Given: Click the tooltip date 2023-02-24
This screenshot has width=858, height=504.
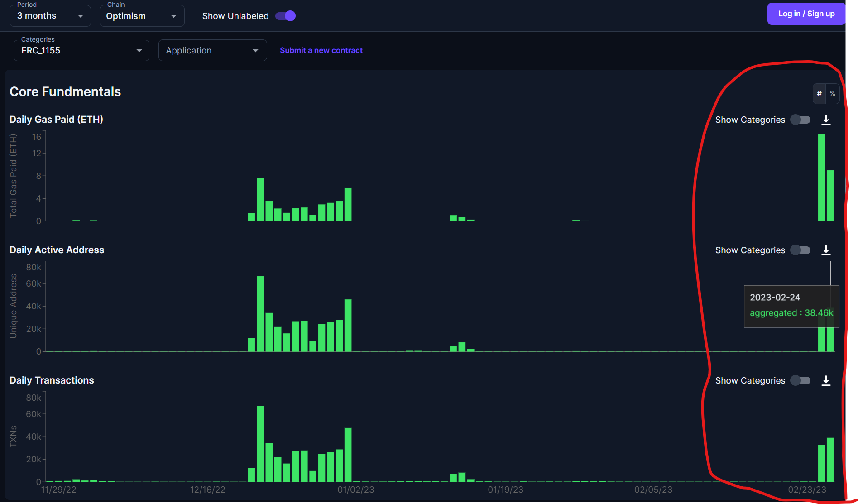Looking at the screenshot, I should coord(775,298).
